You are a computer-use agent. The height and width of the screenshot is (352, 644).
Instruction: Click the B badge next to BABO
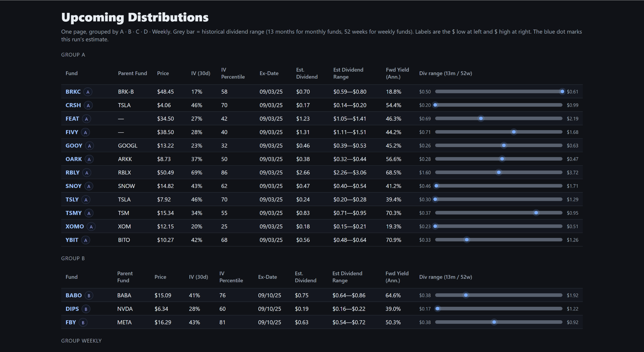pos(89,296)
